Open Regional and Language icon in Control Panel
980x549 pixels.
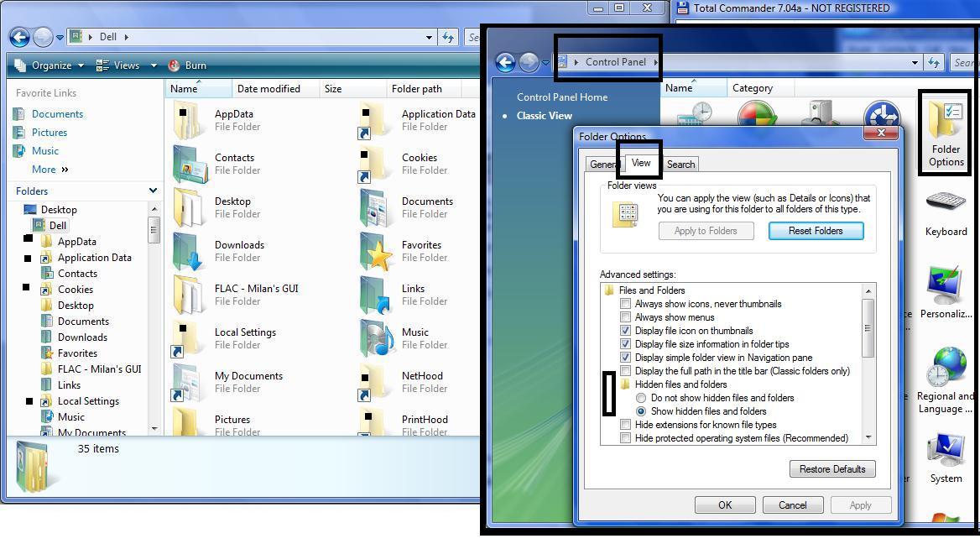[946, 366]
